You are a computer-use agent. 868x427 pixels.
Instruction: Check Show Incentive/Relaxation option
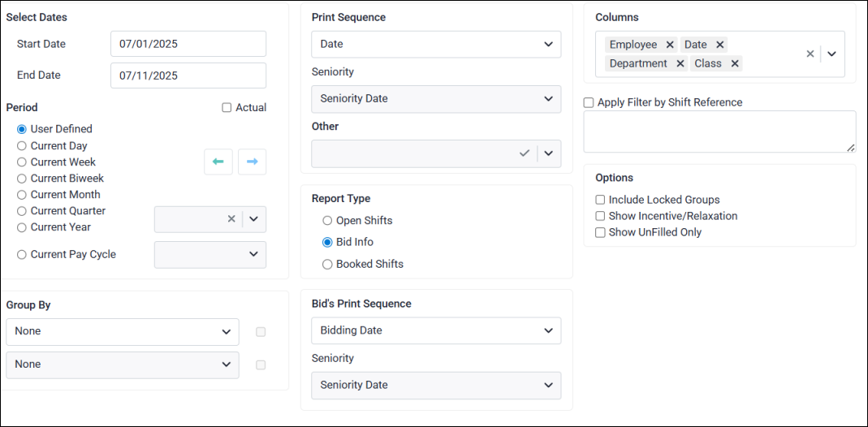tap(600, 216)
